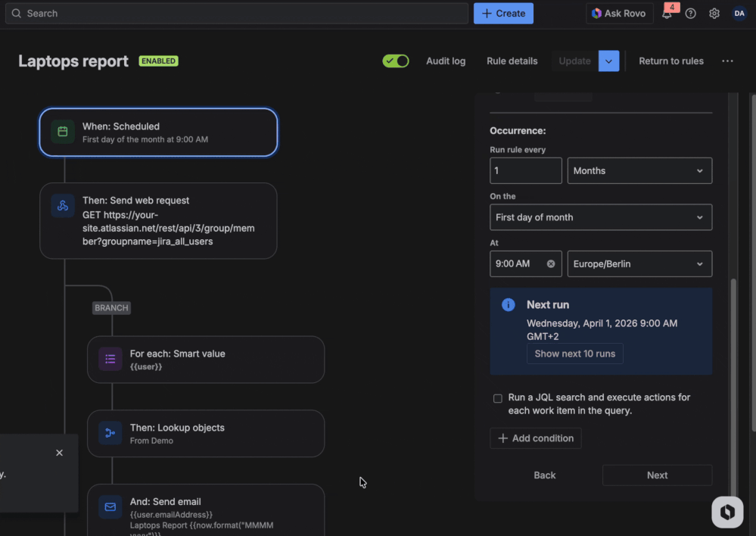The height and width of the screenshot is (536, 756).
Task: Open the Months interval dropdown
Action: 639,171
